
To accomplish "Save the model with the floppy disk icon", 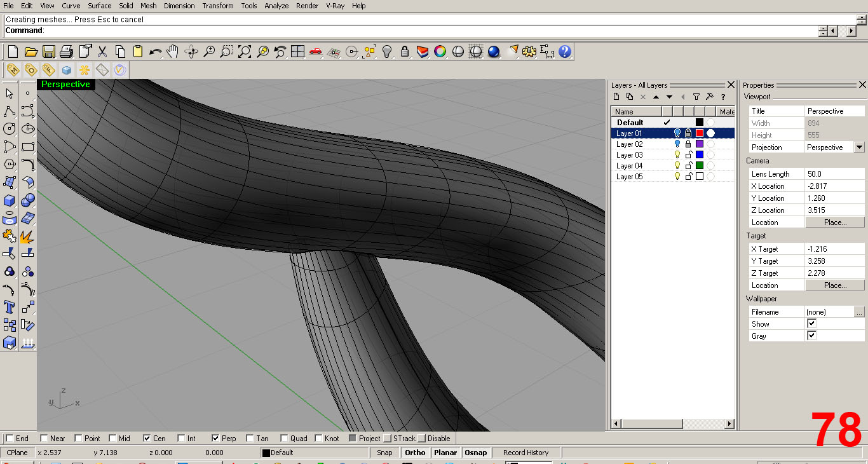I will (48, 51).
